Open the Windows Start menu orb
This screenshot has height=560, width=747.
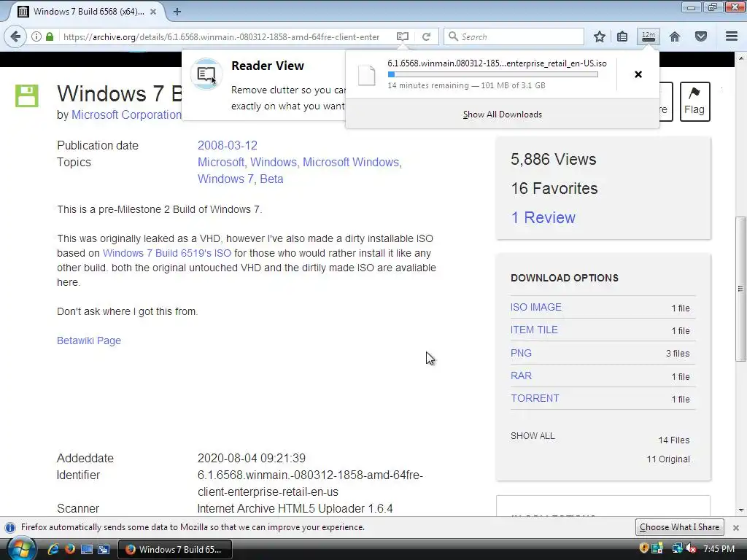20,548
